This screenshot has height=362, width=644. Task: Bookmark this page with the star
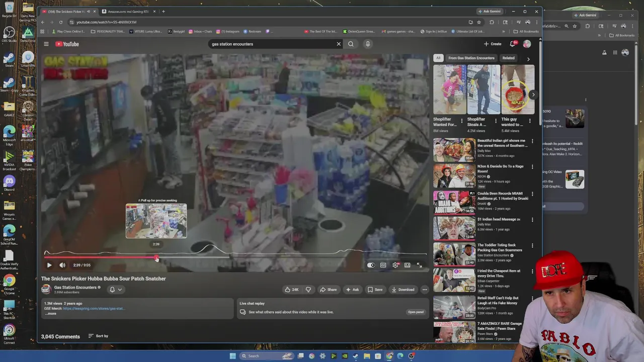point(478,22)
